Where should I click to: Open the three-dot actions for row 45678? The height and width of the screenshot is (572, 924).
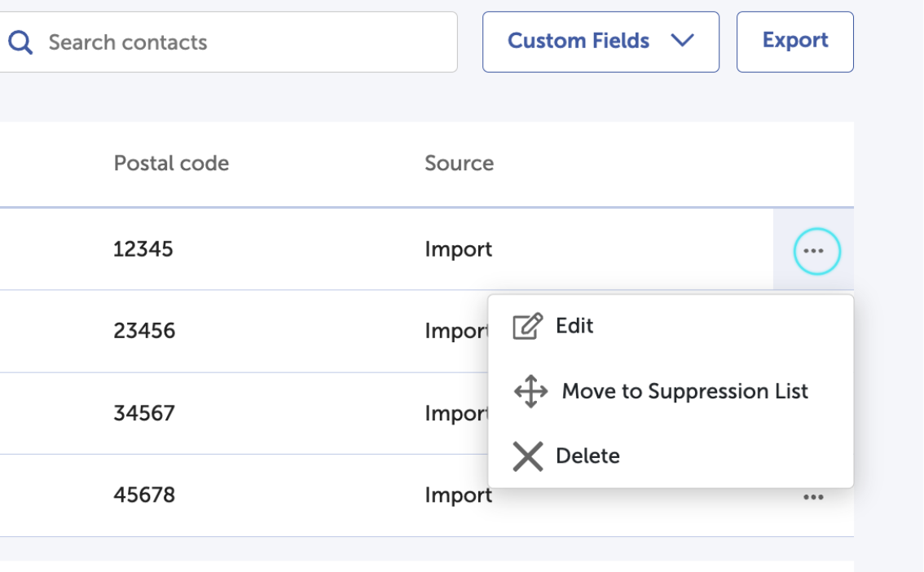812,496
